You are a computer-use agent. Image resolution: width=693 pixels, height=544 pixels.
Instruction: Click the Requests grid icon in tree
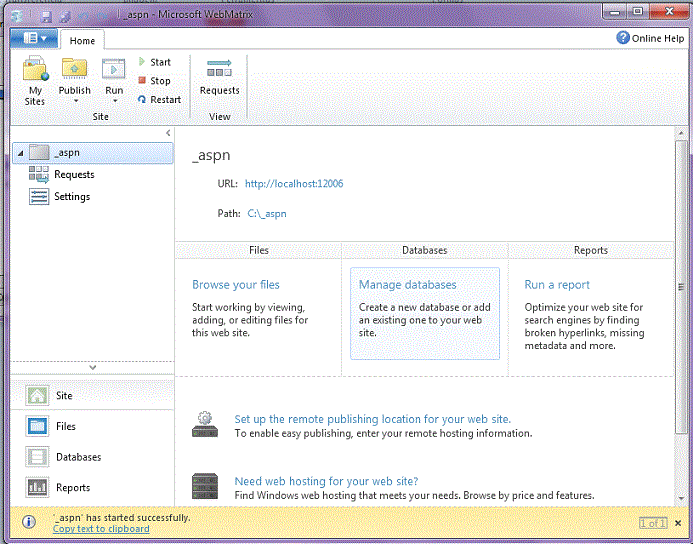pos(39,175)
